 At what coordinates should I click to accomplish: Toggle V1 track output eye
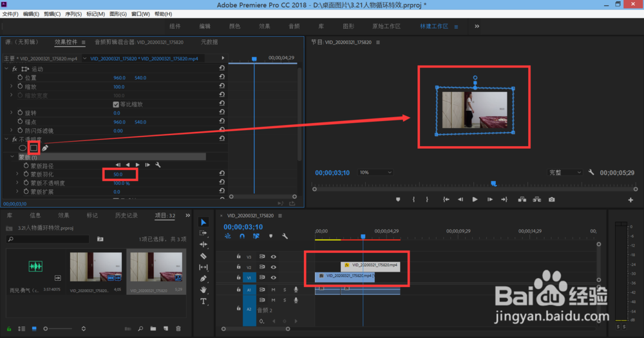coord(273,277)
